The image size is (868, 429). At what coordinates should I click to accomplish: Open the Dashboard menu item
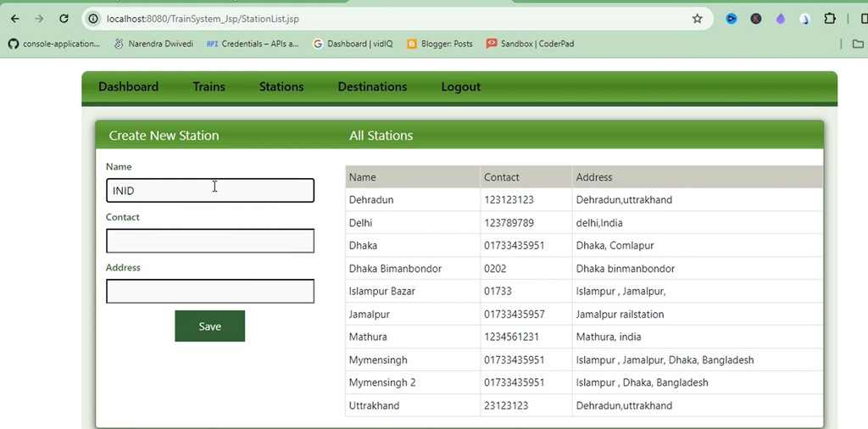click(129, 86)
